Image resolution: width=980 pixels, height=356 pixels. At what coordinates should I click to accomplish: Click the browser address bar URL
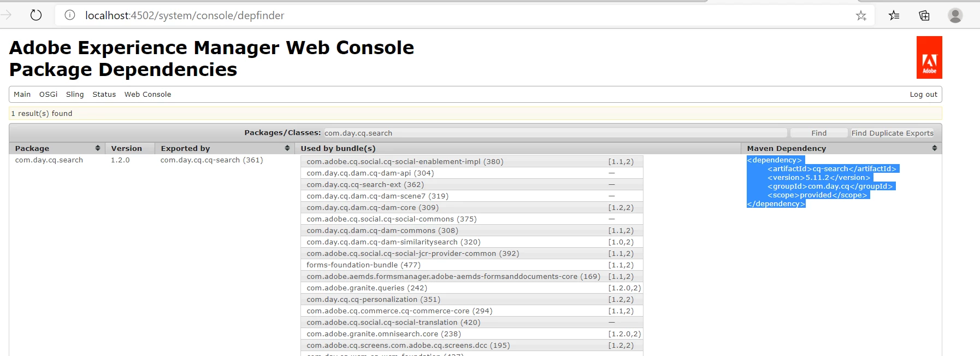click(185, 15)
